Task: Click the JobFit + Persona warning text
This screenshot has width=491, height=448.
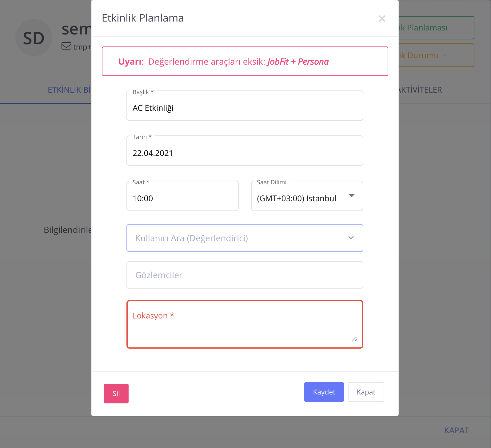Action: (298, 62)
